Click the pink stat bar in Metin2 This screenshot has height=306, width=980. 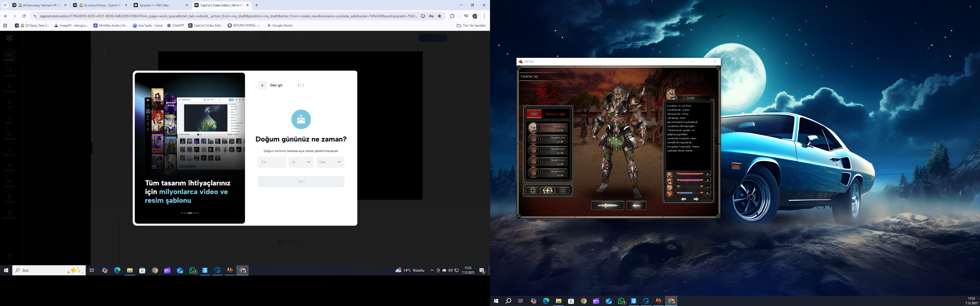[690, 180]
